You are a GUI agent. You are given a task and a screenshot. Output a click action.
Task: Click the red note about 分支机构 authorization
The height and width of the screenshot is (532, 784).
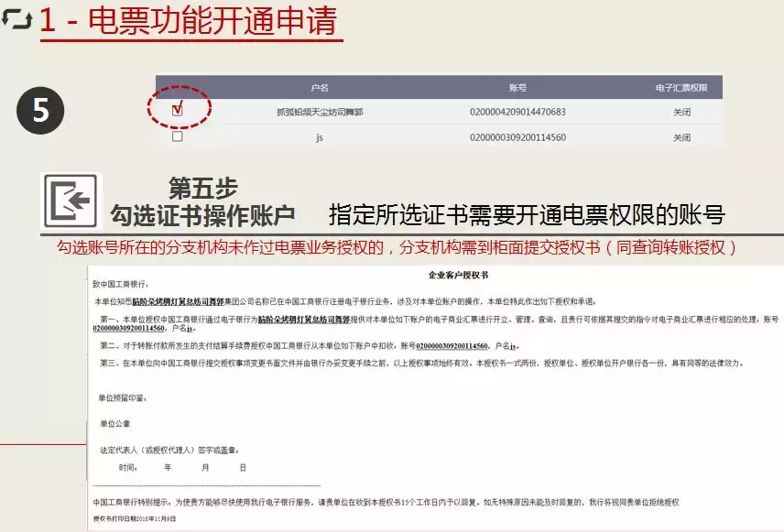pos(397,247)
